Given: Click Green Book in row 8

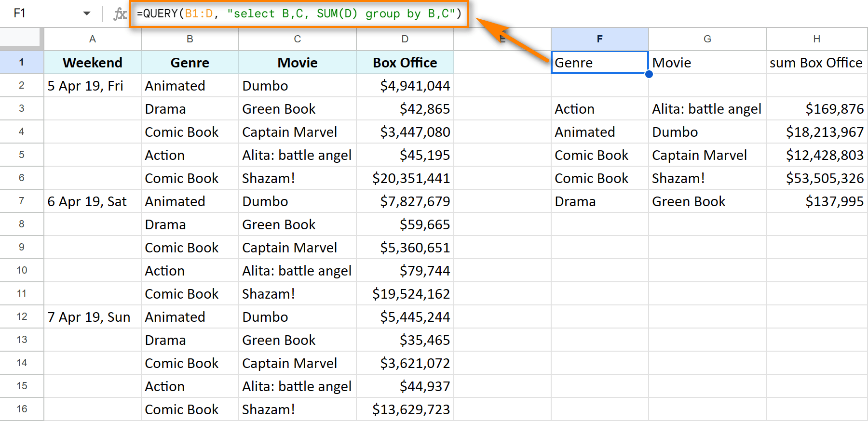Looking at the screenshot, I should 298,224.
